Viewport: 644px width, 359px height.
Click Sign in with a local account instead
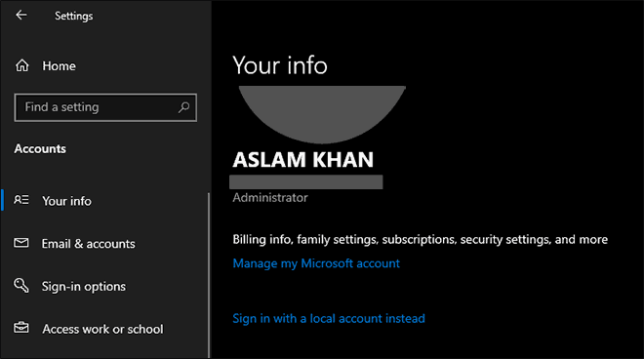(x=329, y=318)
